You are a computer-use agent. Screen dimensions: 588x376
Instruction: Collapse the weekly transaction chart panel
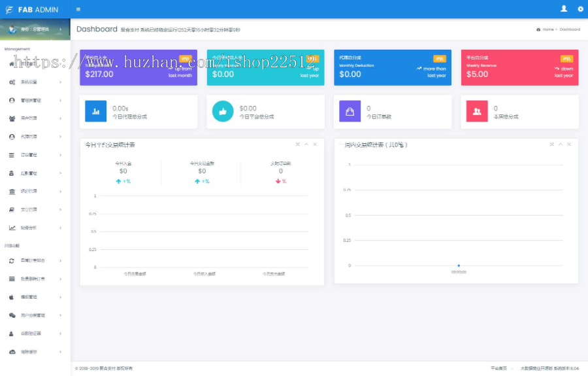tap(561, 145)
